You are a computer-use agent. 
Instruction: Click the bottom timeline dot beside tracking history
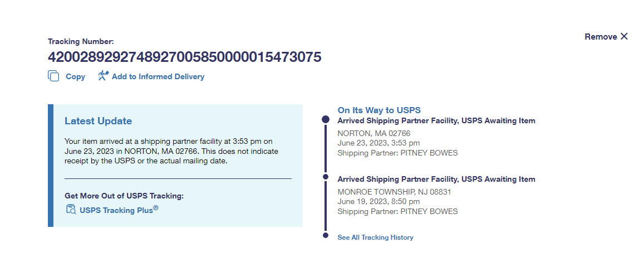coord(326,235)
